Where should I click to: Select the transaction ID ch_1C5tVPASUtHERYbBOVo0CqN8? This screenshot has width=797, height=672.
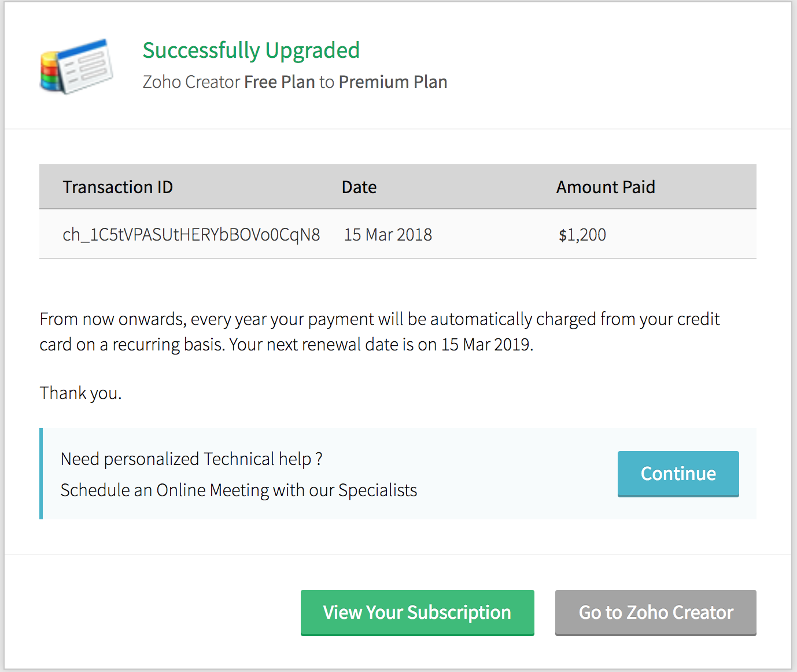click(191, 235)
